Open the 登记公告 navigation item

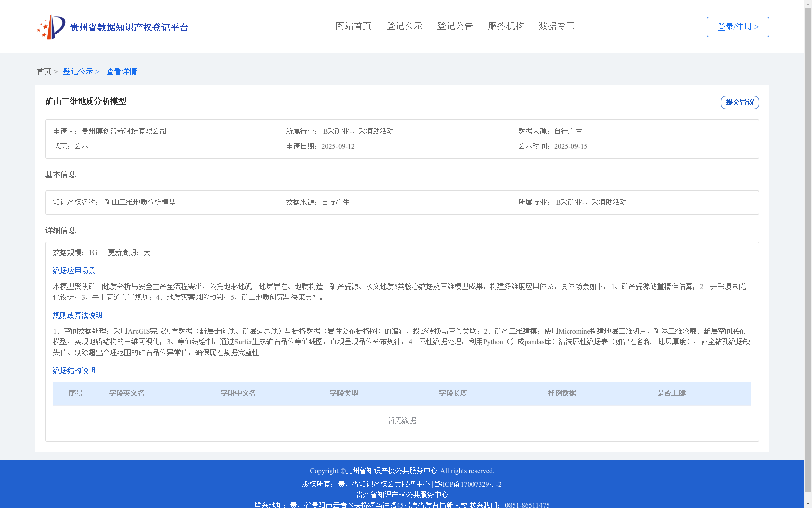pos(455,26)
